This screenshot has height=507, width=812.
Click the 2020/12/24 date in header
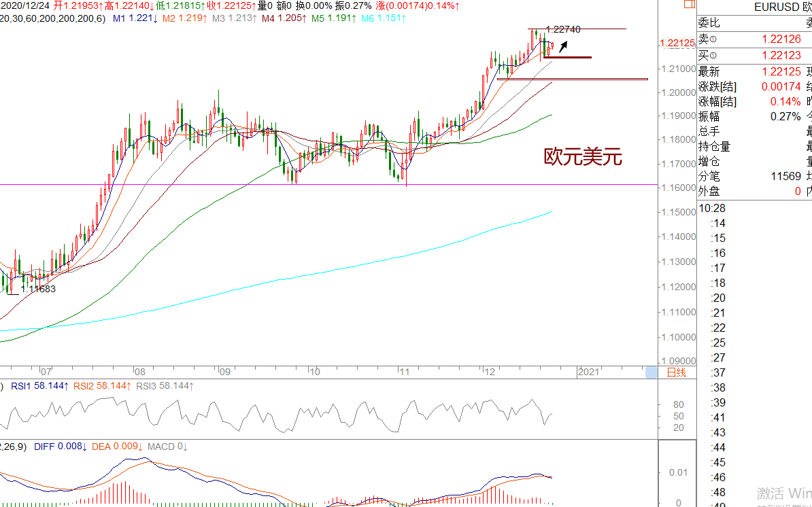point(25,5)
